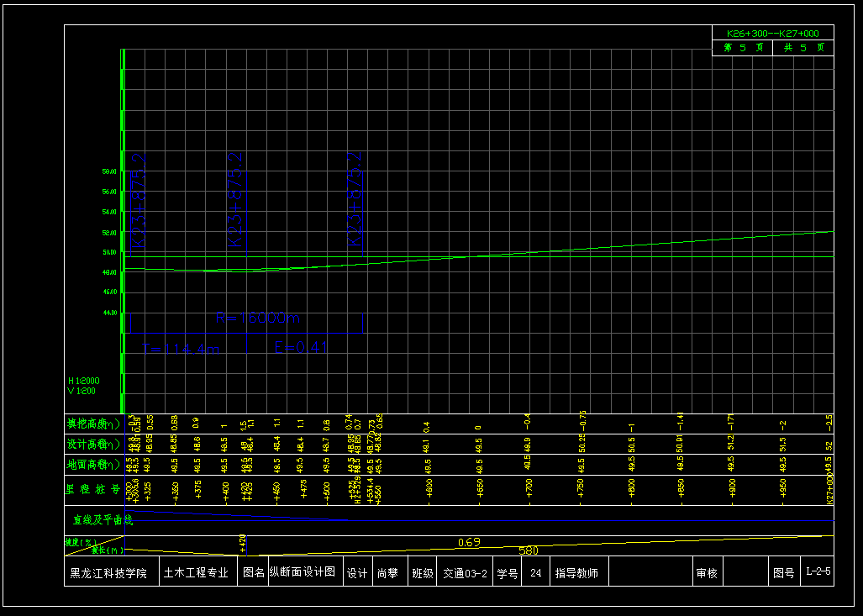Select the 共 5 页 total pages cell

click(x=804, y=49)
